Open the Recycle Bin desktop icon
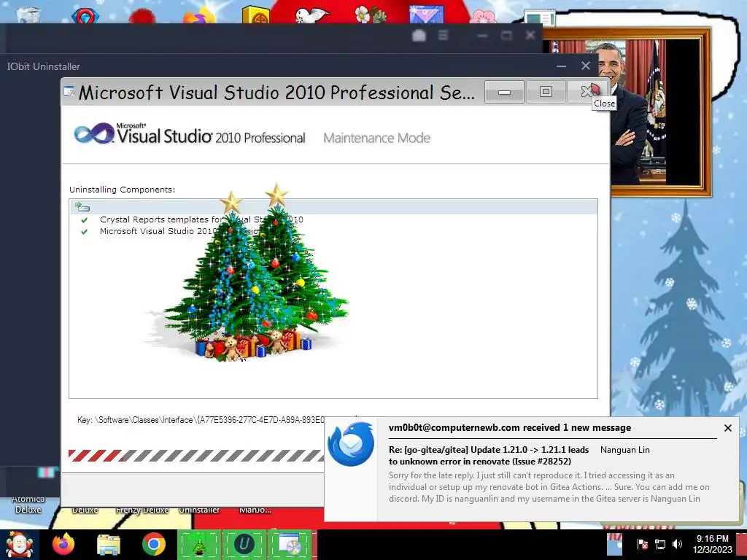This screenshot has width=747, height=560. click(x=28, y=15)
